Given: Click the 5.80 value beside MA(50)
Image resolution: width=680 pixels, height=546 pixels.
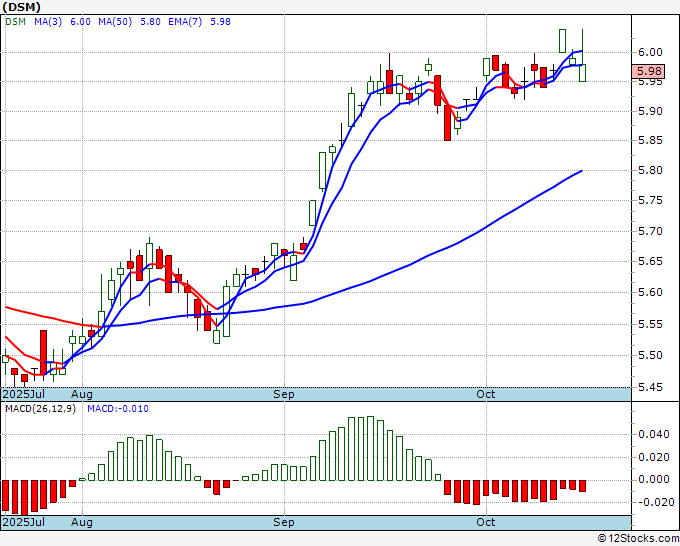Looking at the screenshot, I should 150,22.
